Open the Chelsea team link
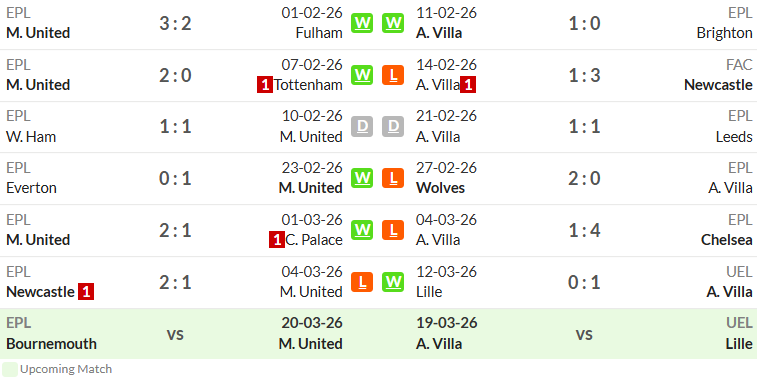The width and height of the screenshot is (757, 381). pyautogui.click(x=727, y=240)
